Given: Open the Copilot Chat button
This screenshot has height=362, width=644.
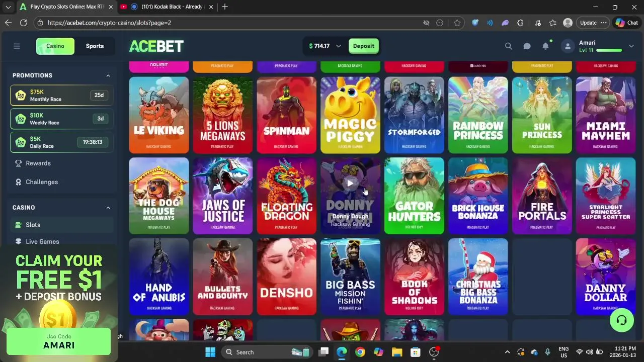Looking at the screenshot, I should point(627,23).
